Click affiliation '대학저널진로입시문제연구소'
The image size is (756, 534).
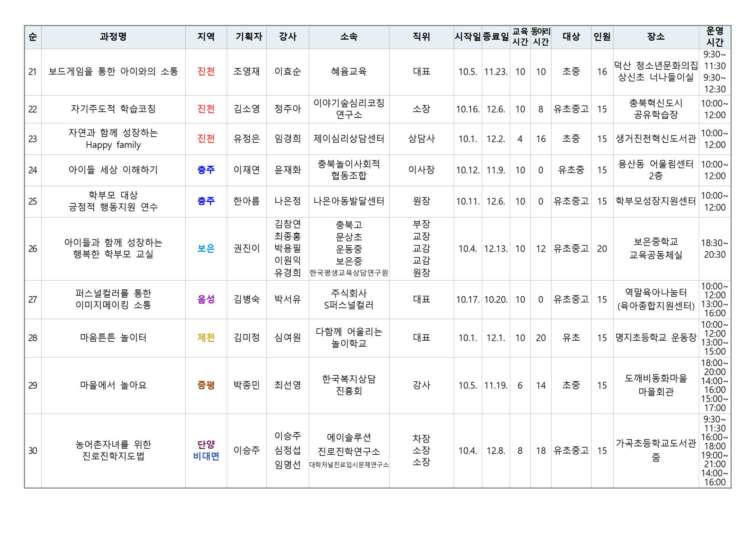coord(349,465)
